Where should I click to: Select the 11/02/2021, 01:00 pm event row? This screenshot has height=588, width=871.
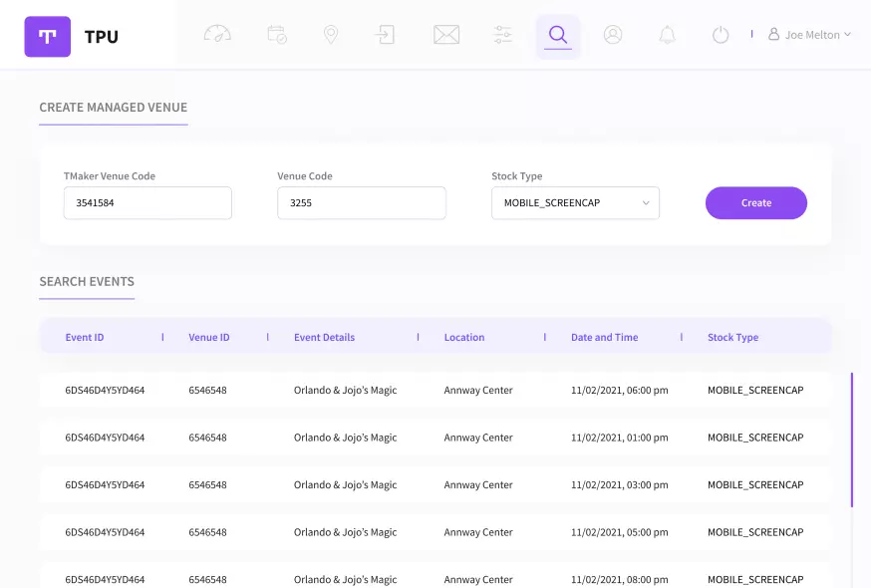[x=435, y=438]
